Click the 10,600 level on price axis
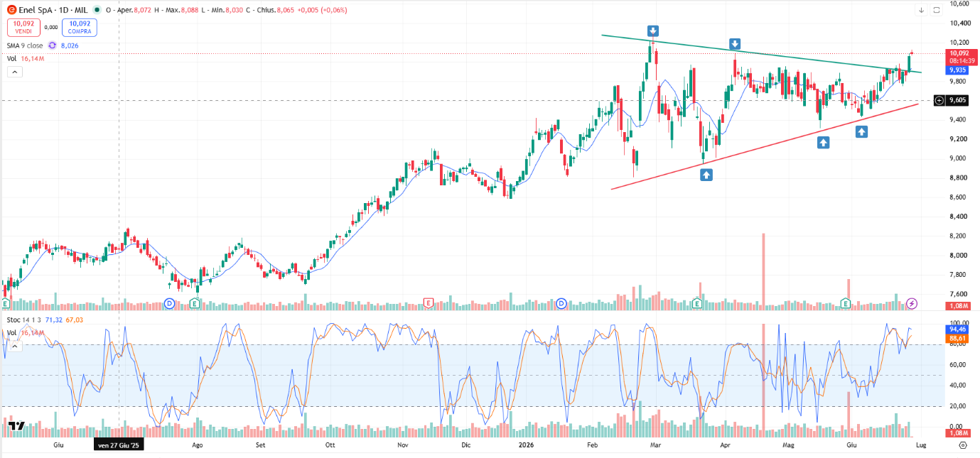Image resolution: width=980 pixels, height=458 pixels. (959, 3)
